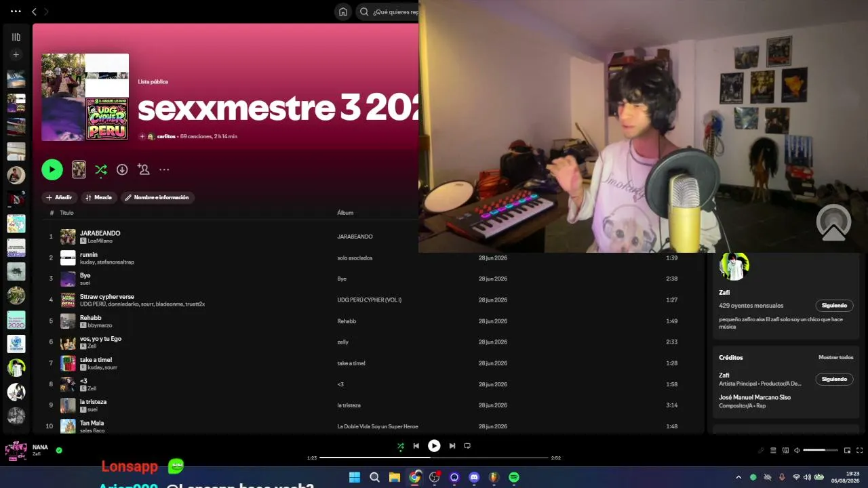This screenshot has height=488, width=868.
Task: Mute Spotify with the speaker icon
Action: pos(797,450)
